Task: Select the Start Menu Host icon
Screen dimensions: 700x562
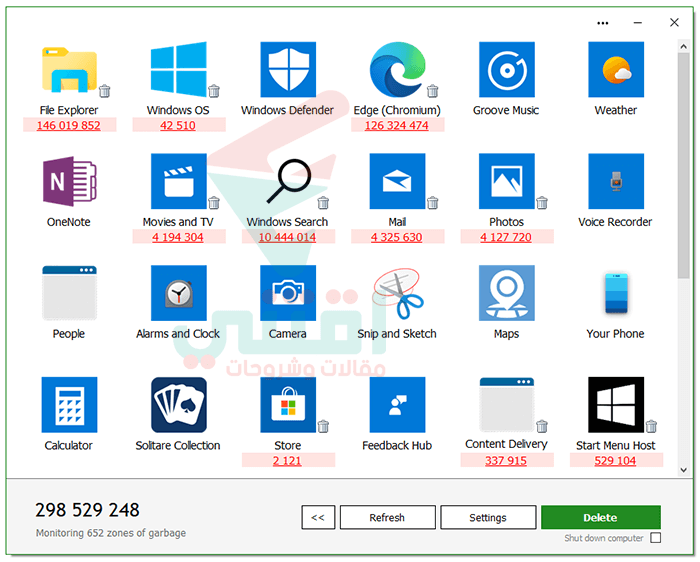Action: (616, 404)
